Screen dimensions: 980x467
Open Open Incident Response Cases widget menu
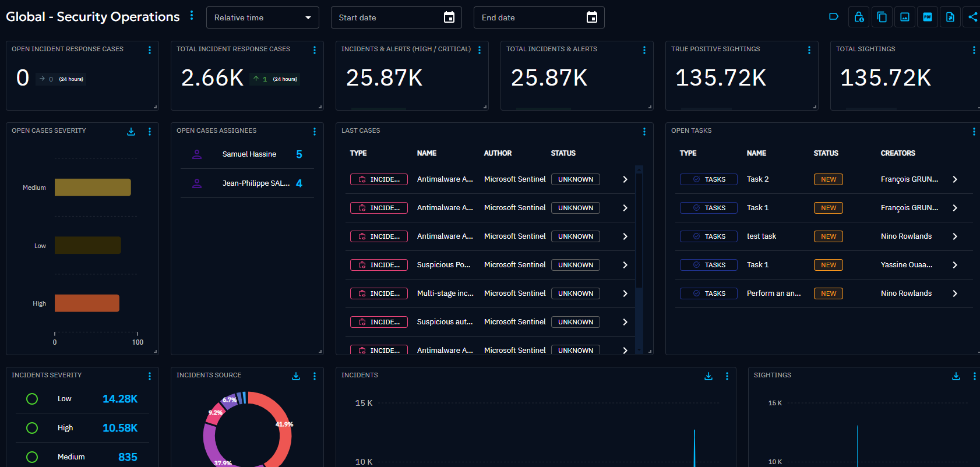150,50
